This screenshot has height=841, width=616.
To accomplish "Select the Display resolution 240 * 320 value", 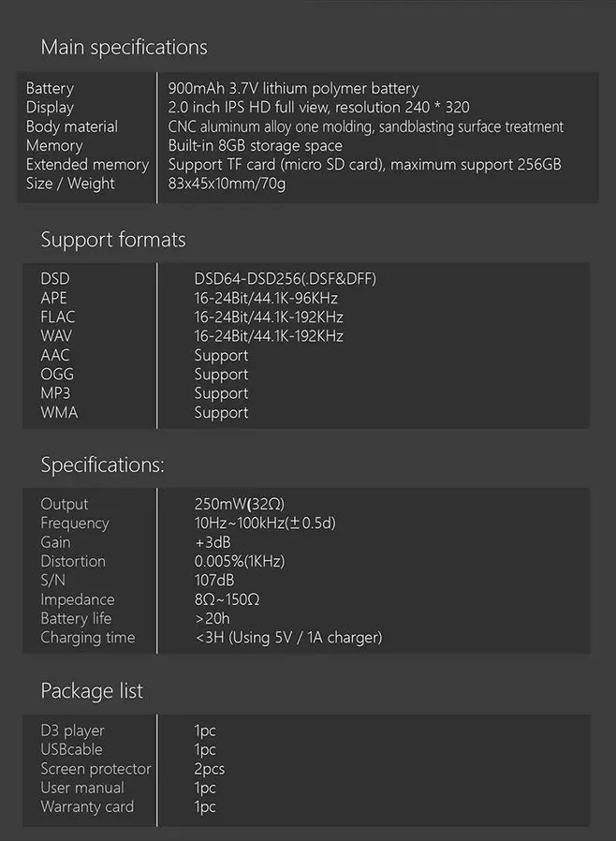I will coord(318,108).
